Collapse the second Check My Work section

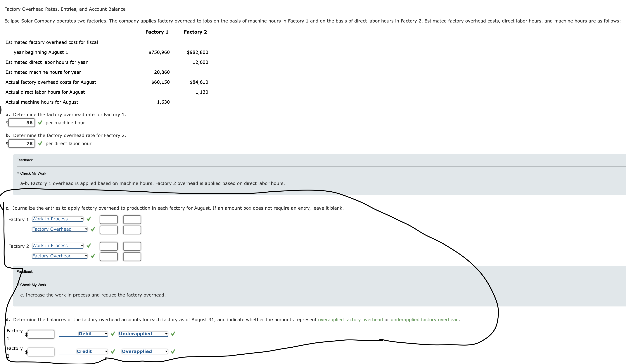tap(18, 285)
